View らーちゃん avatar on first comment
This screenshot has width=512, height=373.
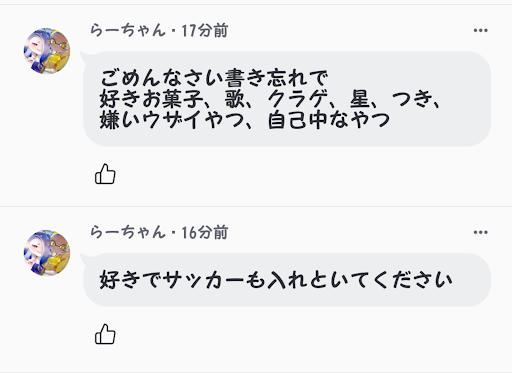pos(47,51)
